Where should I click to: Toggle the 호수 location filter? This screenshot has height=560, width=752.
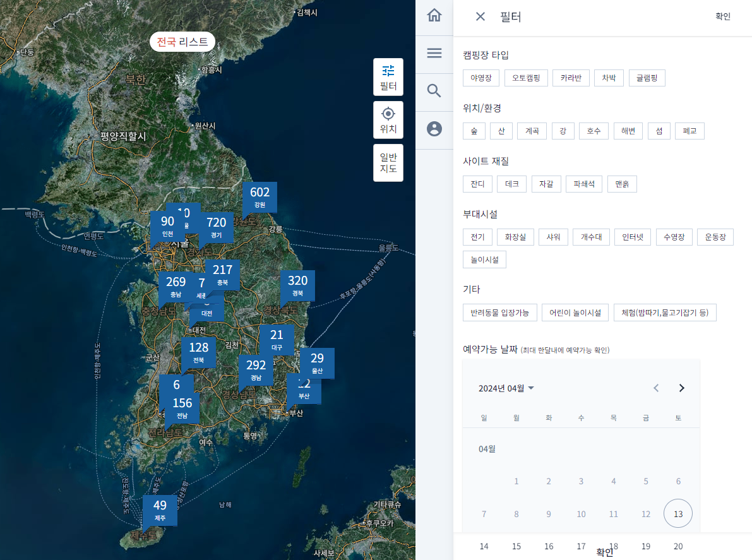point(594,131)
